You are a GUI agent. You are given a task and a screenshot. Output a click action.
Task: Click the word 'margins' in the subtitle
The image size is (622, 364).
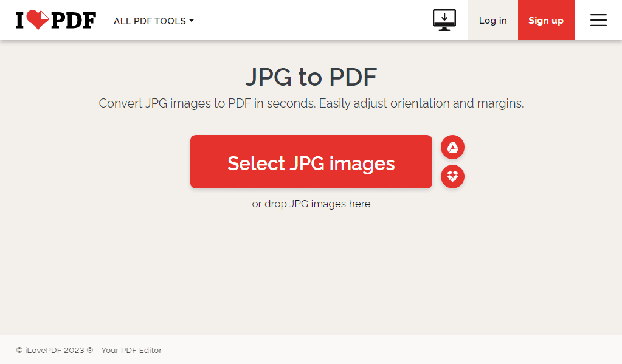click(499, 104)
